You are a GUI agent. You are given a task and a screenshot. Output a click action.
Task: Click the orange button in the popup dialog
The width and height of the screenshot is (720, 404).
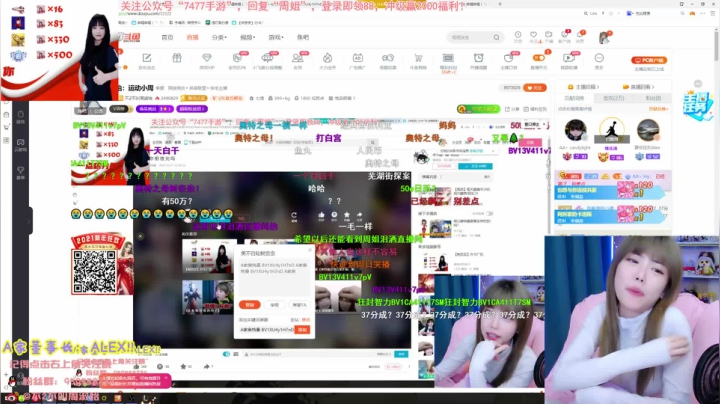tap(250, 305)
